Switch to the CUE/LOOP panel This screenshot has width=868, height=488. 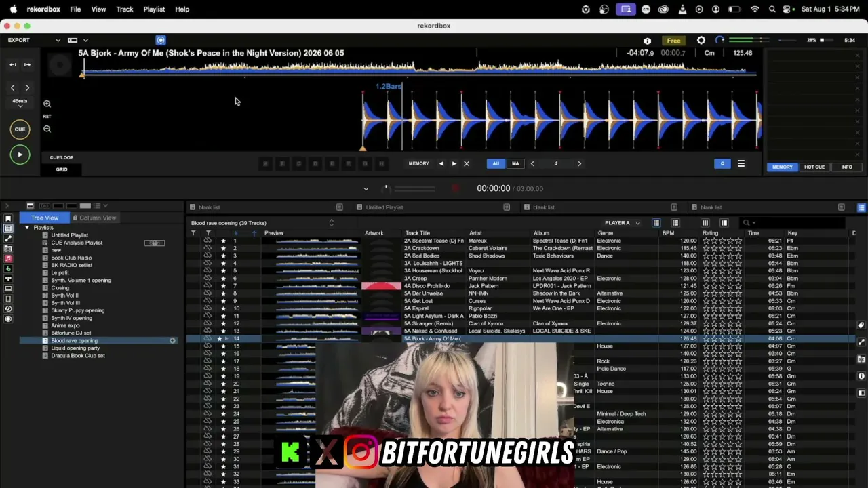coord(62,157)
